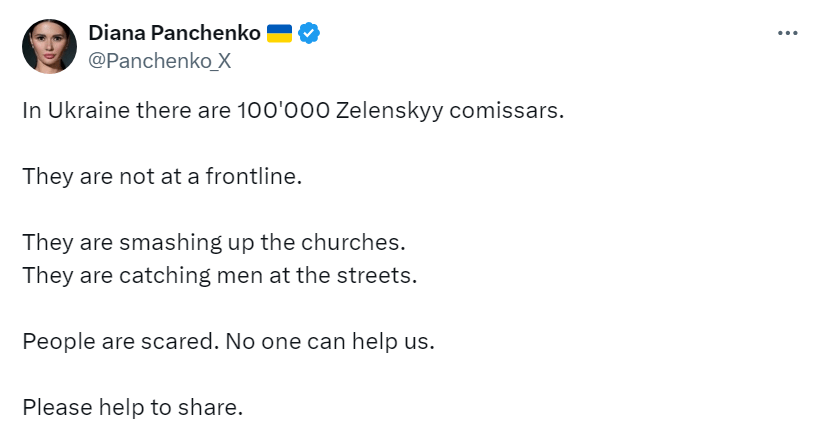Click the sentence 'They are not at a frontline.'
This screenshot has width=814, height=428.
(162, 177)
